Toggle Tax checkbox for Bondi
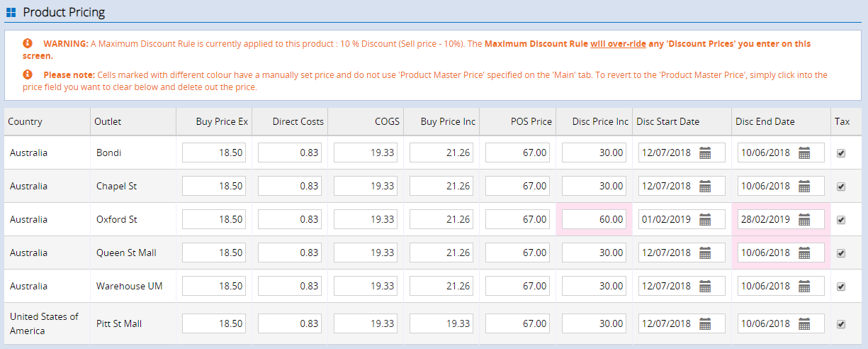Image resolution: width=868 pixels, height=349 pixels. (x=841, y=153)
